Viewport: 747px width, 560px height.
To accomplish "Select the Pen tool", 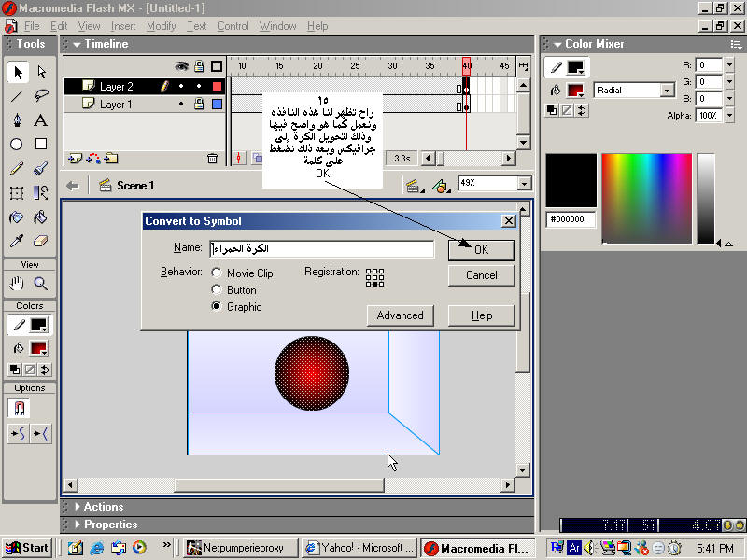I will click(17, 120).
